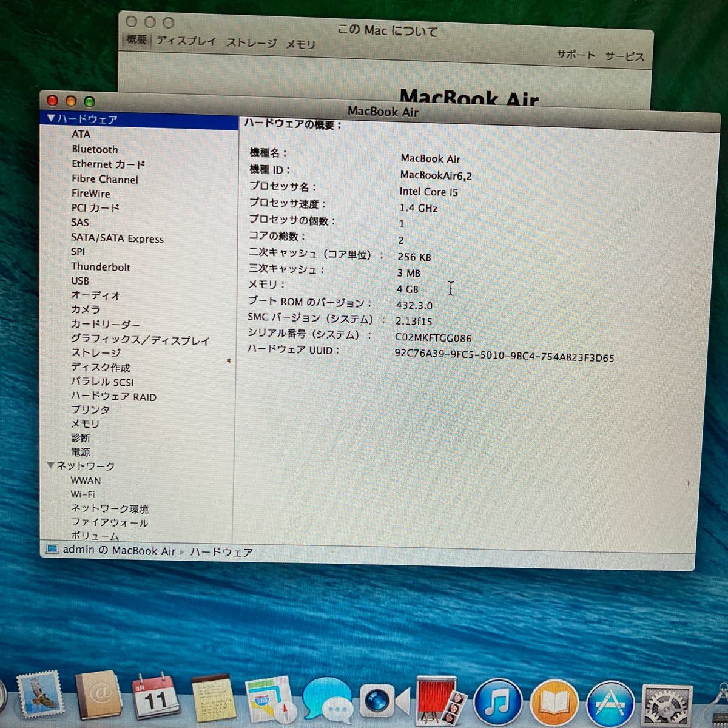Select FireWire in the sidebar
728x728 pixels.
pos(91,194)
